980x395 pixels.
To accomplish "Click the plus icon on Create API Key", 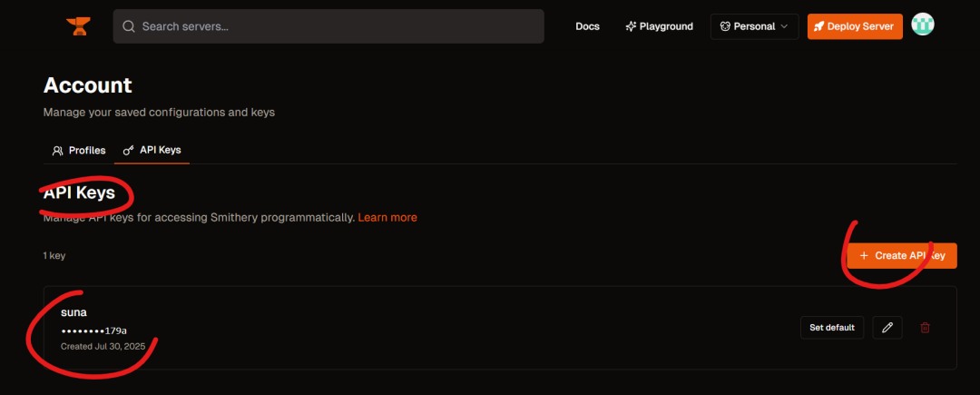I will [865, 256].
